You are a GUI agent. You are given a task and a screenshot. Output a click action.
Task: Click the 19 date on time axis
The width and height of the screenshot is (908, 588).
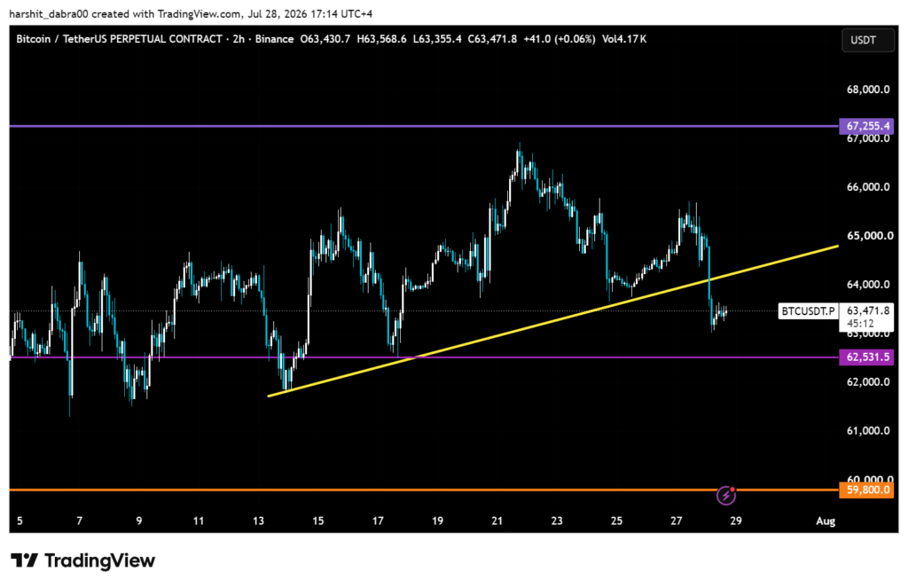pos(437,521)
